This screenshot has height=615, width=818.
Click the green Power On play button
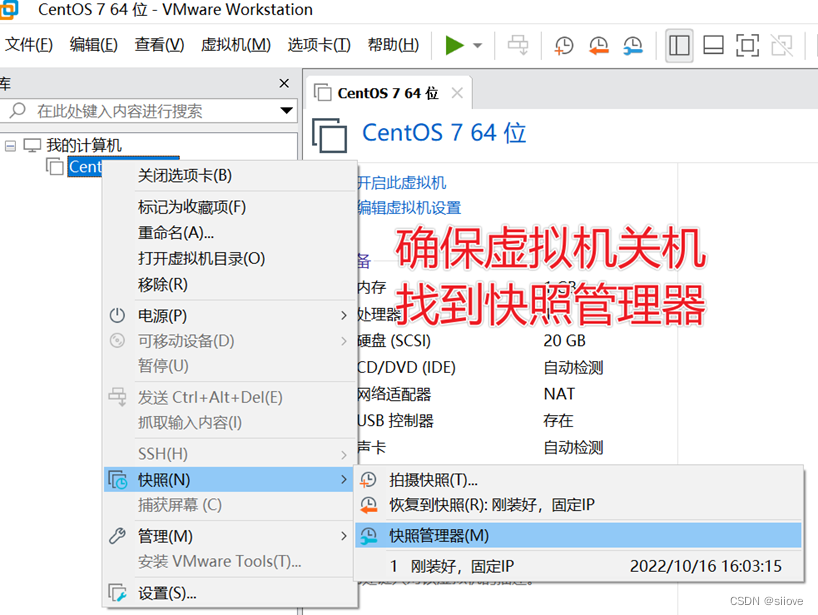pyautogui.click(x=454, y=45)
